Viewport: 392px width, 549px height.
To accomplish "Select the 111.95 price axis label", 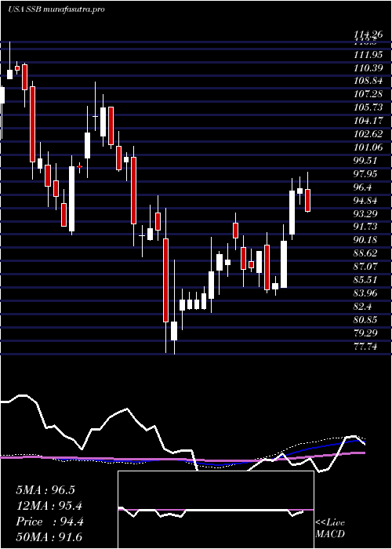I will 370,54.
